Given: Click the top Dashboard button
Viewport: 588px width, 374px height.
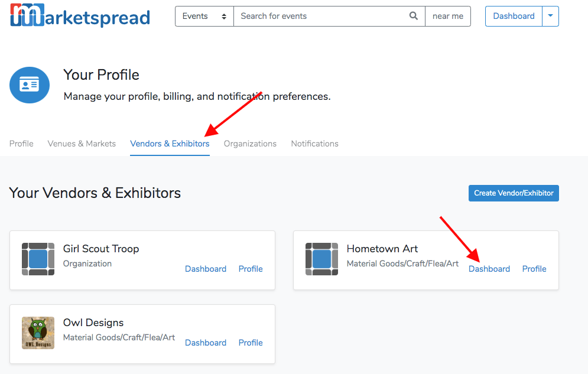Looking at the screenshot, I should (514, 16).
